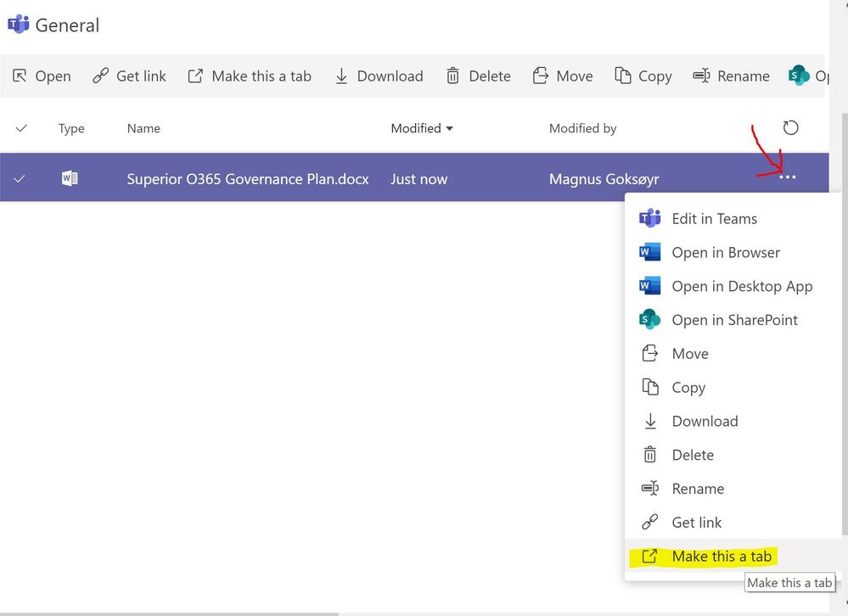Open the three-dot more options for Governance Plan
The width and height of the screenshot is (848, 616).
(x=787, y=177)
